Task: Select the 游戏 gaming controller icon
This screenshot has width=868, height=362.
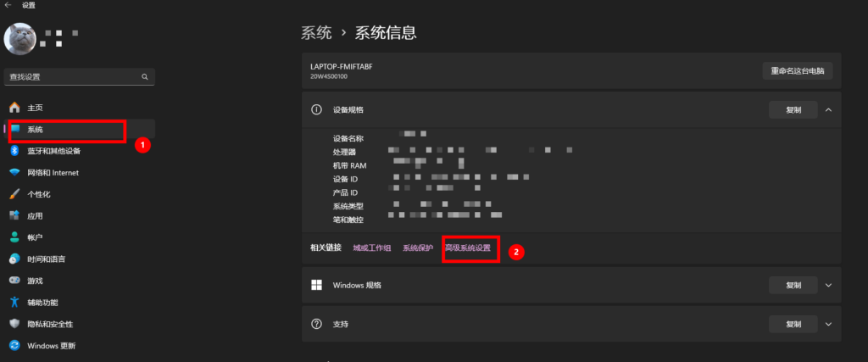Action: 14,281
